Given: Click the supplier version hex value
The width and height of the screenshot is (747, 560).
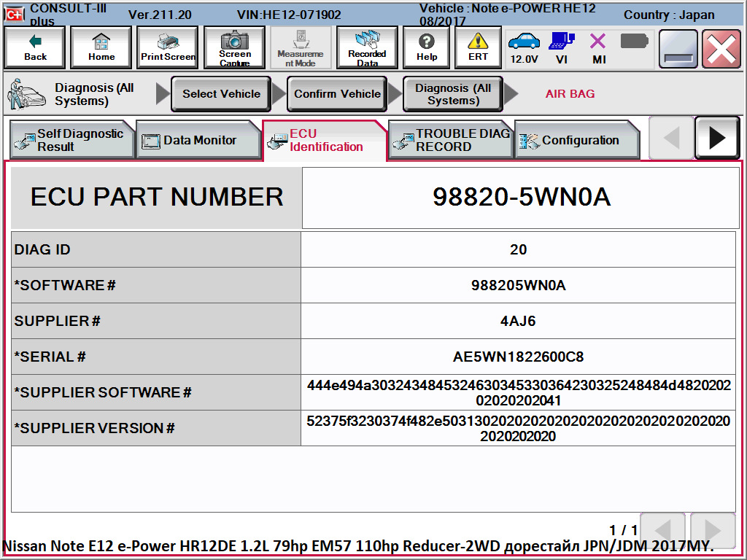Looking at the screenshot, I should 519,428.
